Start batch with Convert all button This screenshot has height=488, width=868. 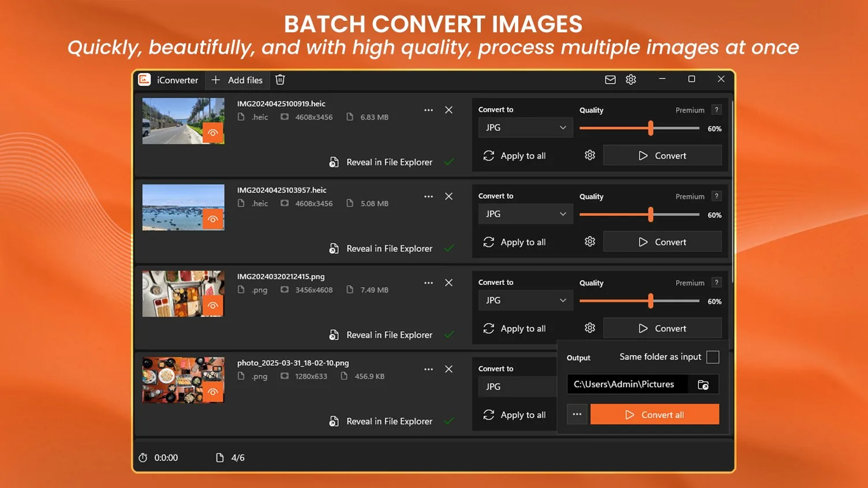click(655, 414)
